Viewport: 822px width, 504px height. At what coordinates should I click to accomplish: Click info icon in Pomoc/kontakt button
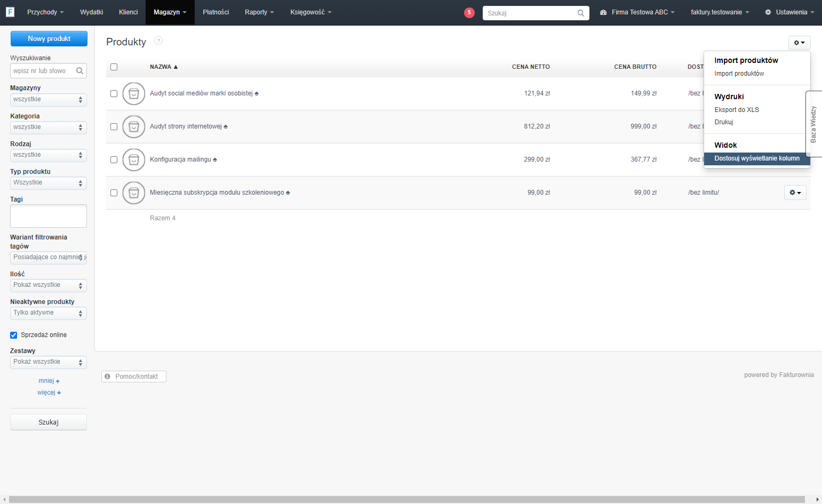(107, 377)
